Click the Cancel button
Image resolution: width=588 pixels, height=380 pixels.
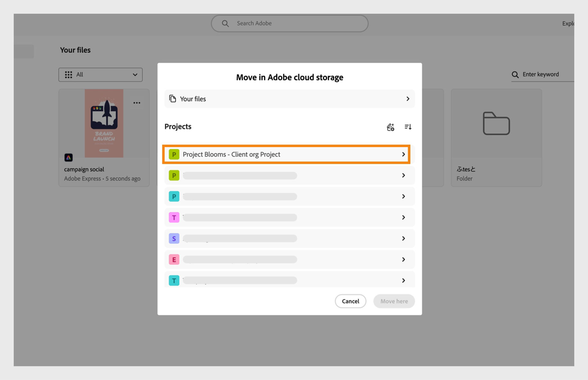350,301
